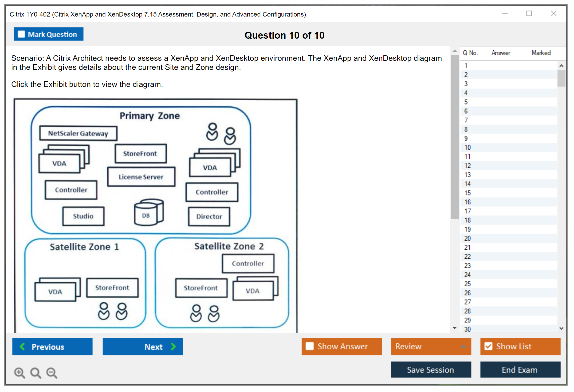Click the green left chevron on Previous
This screenshot has height=392, width=574.
tap(22, 346)
